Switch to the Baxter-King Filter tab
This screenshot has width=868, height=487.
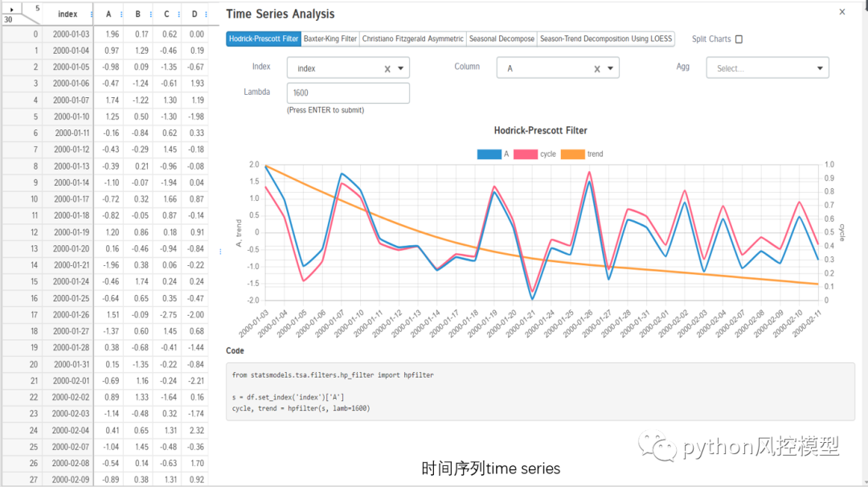click(x=330, y=39)
